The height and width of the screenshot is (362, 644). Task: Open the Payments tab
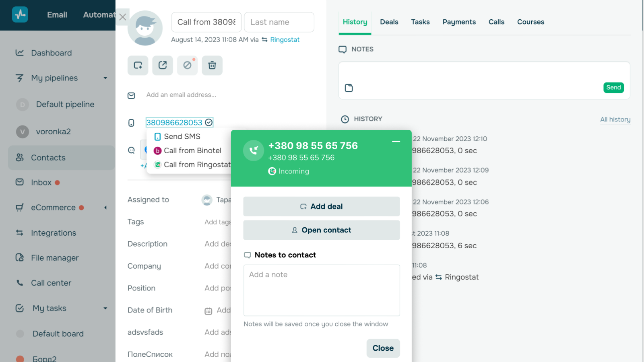pyautogui.click(x=459, y=22)
